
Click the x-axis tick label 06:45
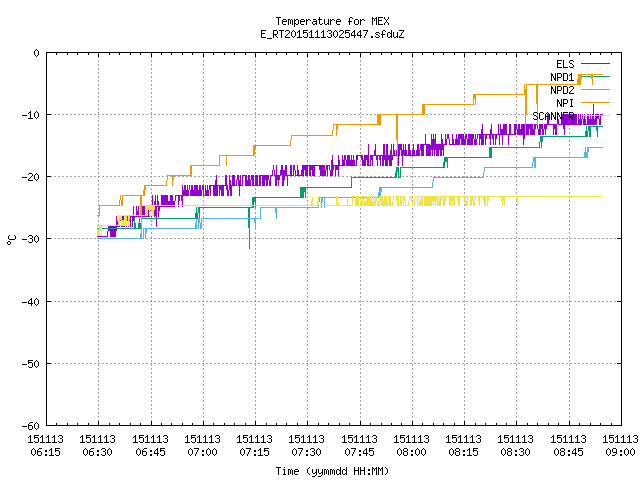(150, 452)
